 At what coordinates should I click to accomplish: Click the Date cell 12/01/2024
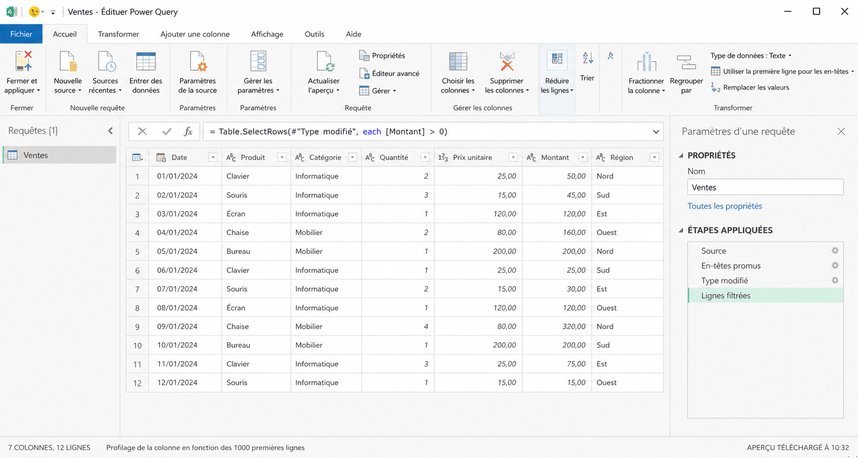click(185, 383)
